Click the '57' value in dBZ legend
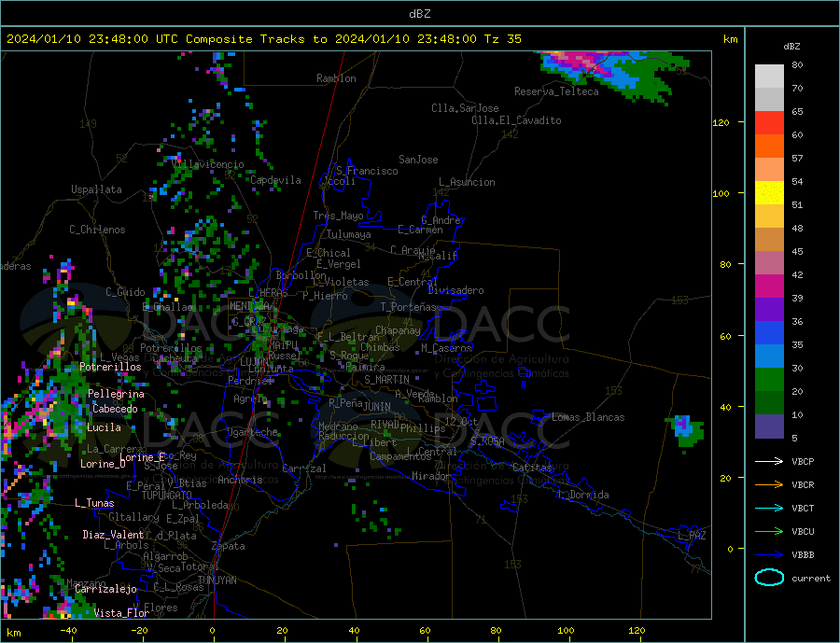 (x=797, y=158)
